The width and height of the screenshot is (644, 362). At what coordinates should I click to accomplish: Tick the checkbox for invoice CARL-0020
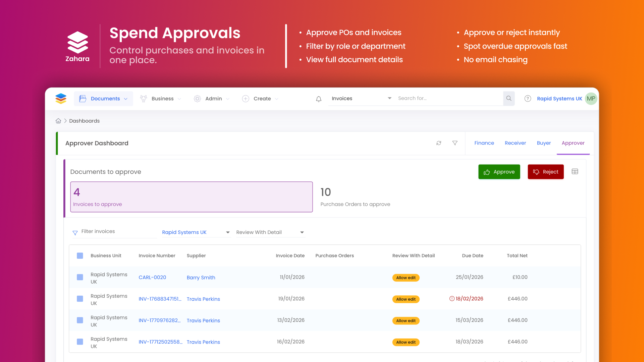click(80, 277)
